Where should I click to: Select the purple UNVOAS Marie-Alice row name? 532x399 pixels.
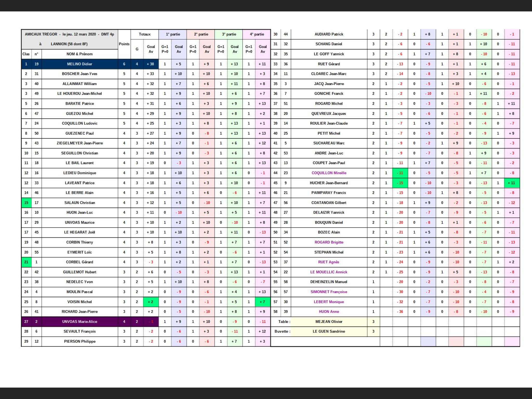pyautogui.click(x=79, y=322)
